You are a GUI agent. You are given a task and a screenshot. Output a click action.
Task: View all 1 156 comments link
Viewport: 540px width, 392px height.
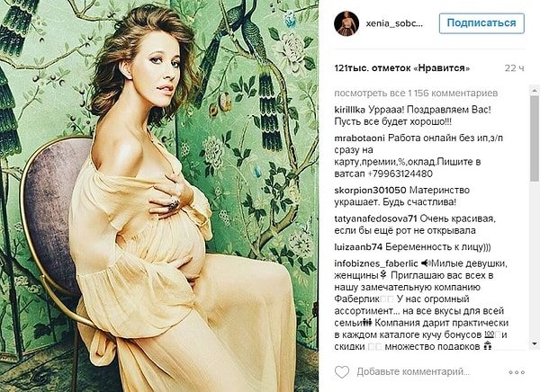point(416,94)
